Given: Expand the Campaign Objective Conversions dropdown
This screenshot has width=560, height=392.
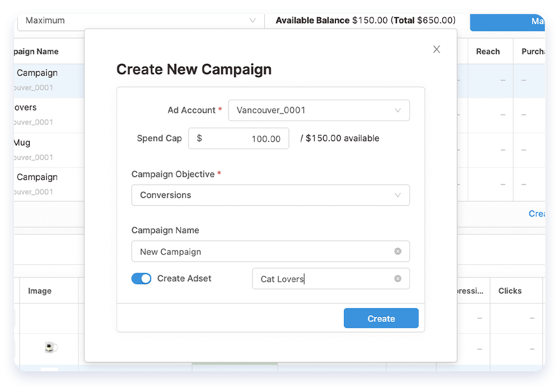Looking at the screenshot, I should click(x=270, y=195).
